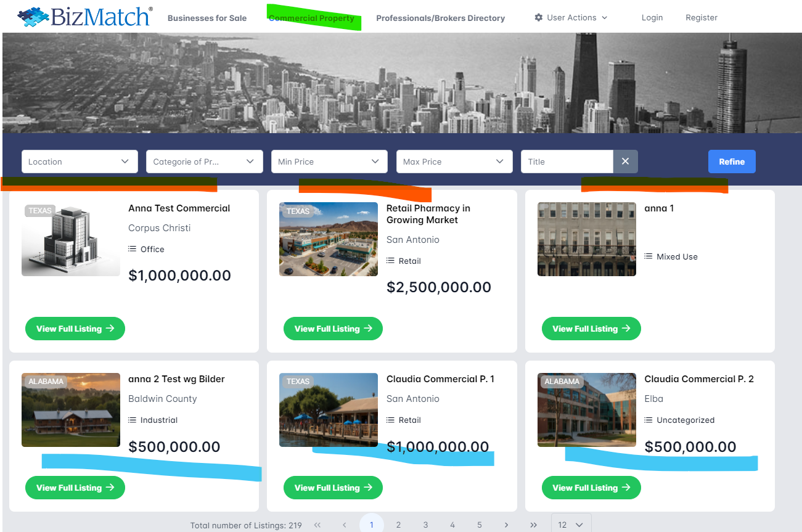Open the Anna Test Commercial building thumbnail
This screenshot has width=802, height=532.
(71, 239)
